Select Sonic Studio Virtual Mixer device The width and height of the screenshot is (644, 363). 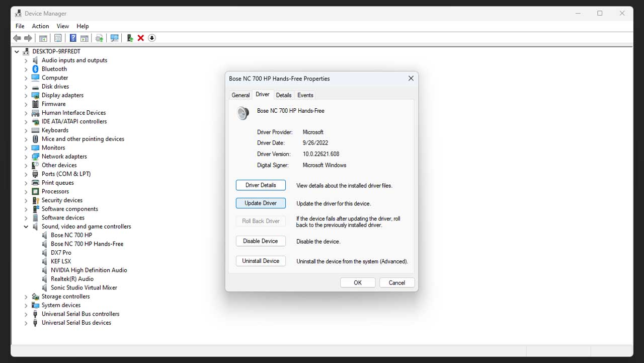click(84, 288)
